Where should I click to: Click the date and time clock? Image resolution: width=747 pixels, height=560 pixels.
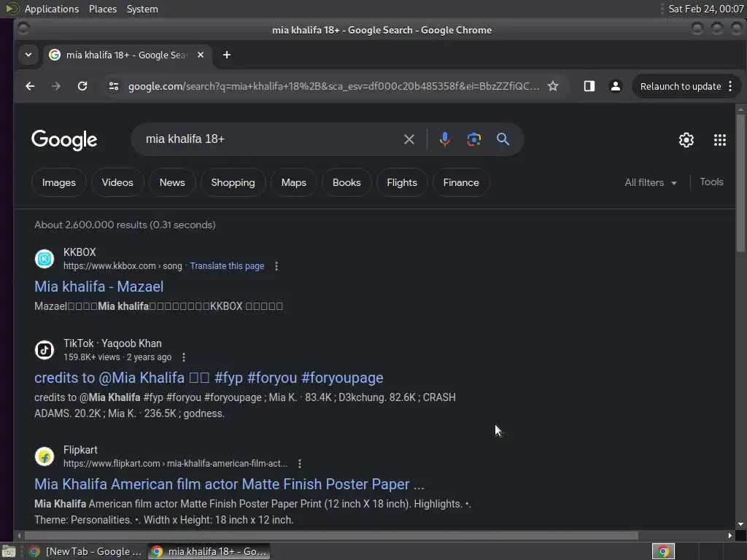coord(705,9)
